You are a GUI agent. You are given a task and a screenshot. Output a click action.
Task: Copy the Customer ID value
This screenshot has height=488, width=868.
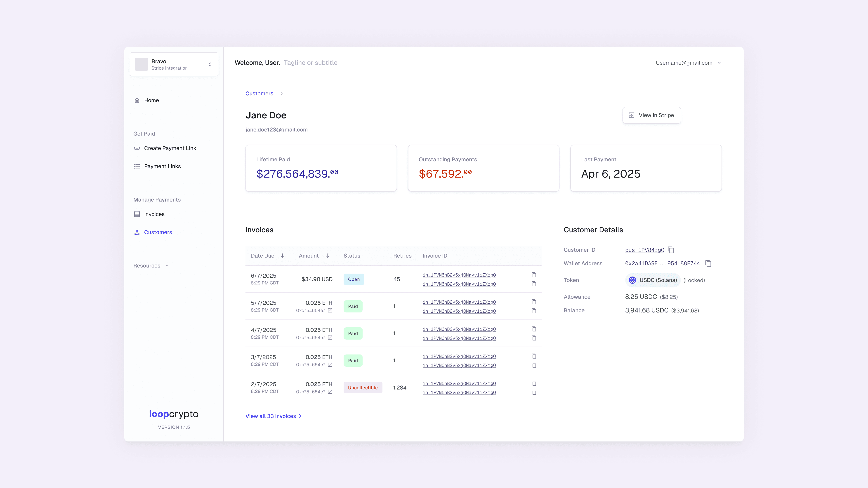(x=671, y=250)
